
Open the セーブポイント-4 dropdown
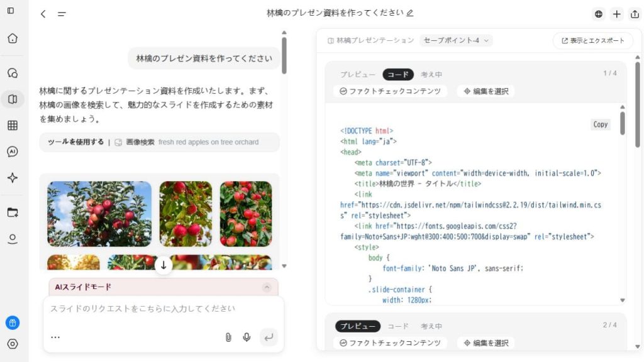click(456, 40)
